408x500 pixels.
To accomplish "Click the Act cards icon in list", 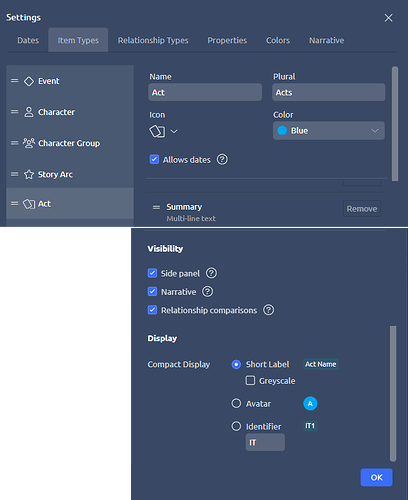I will click(29, 204).
